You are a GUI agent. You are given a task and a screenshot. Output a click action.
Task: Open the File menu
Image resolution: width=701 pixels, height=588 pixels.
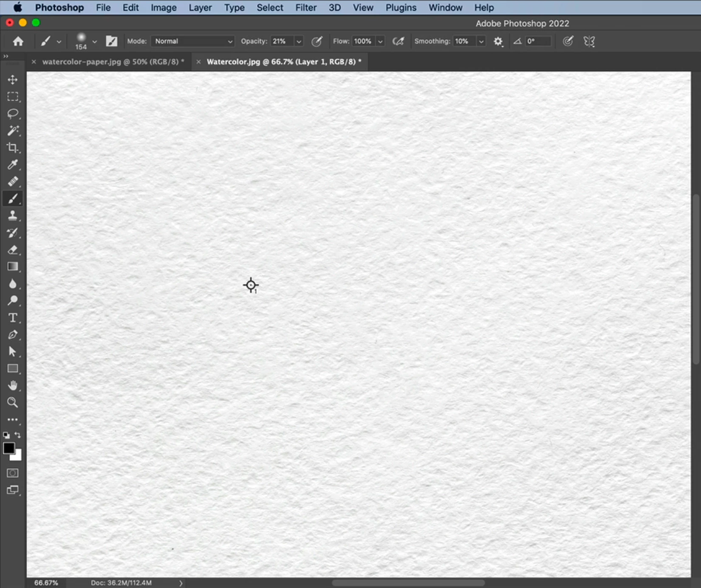pyautogui.click(x=103, y=8)
